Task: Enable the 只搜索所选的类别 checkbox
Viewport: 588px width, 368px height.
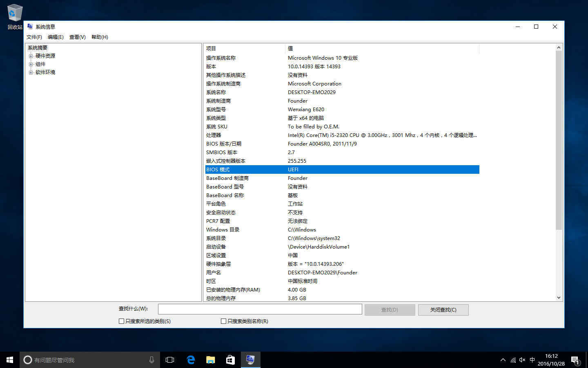Action: (x=121, y=321)
